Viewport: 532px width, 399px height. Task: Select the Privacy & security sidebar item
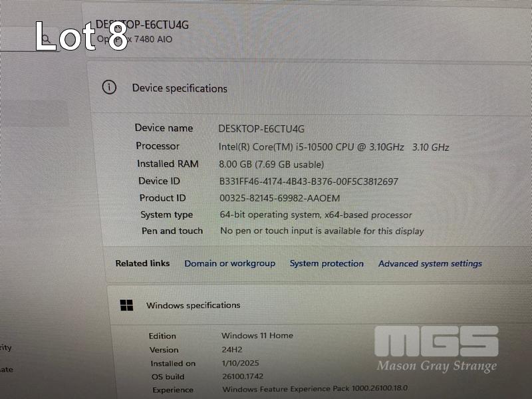pyautogui.click(x=6, y=347)
